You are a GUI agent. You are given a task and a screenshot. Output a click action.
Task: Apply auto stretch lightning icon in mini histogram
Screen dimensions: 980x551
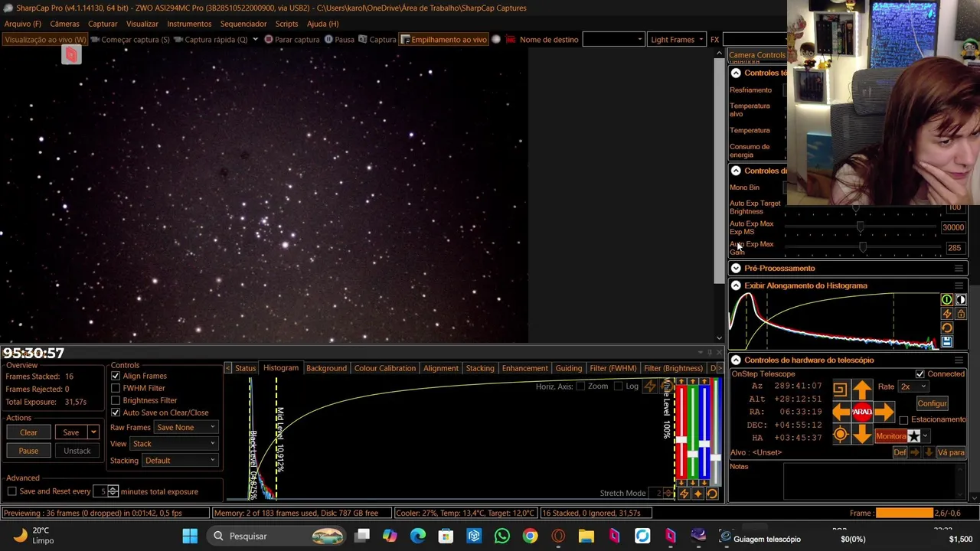[947, 314]
